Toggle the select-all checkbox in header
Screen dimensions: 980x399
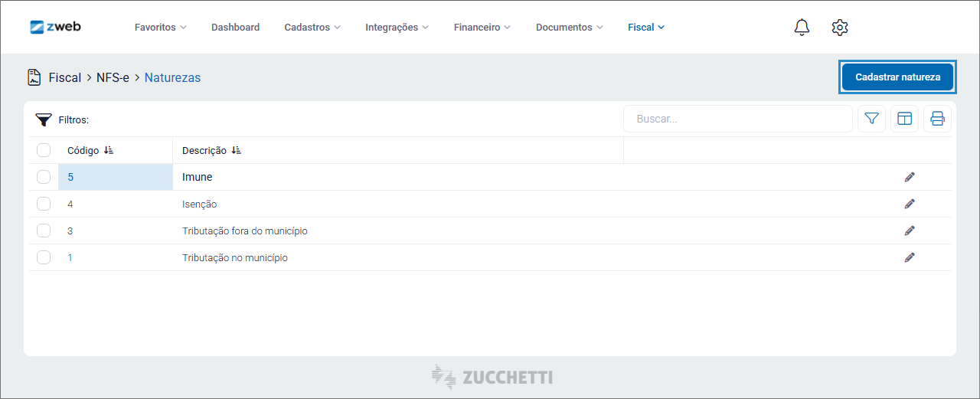pos(44,150)
